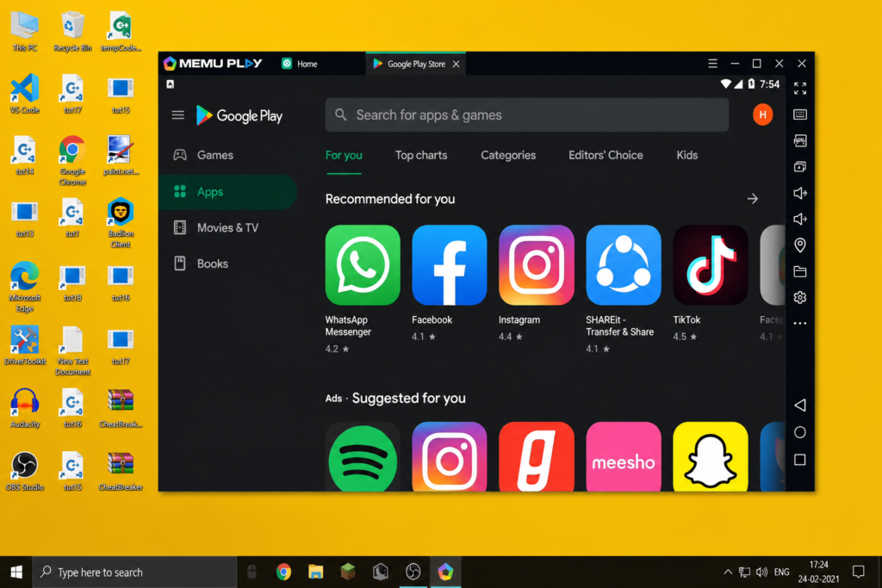This screenshot has height=588, width=882.
Task: Open the Meesho app suggestion
Action: [624, 456]
